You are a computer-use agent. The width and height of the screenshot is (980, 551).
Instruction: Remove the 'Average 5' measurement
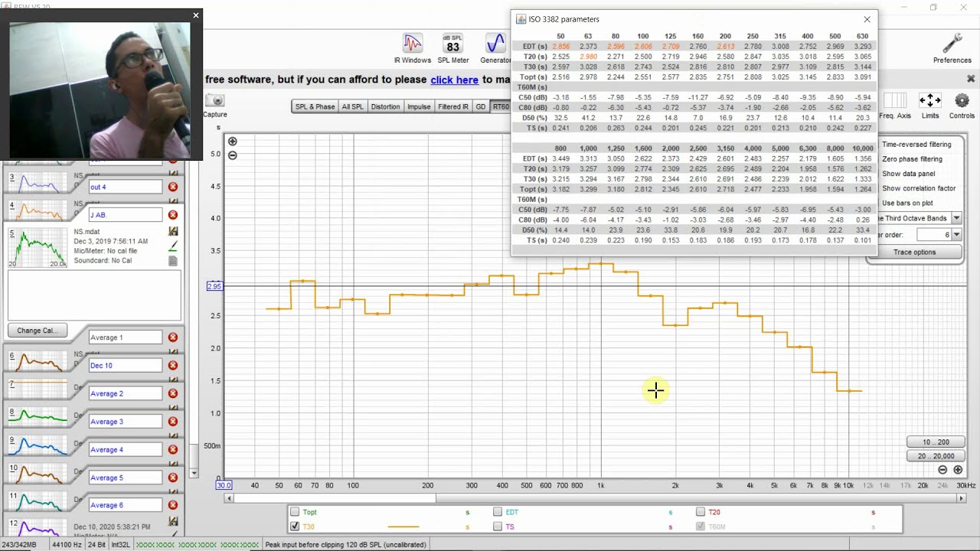coord(173,478)
